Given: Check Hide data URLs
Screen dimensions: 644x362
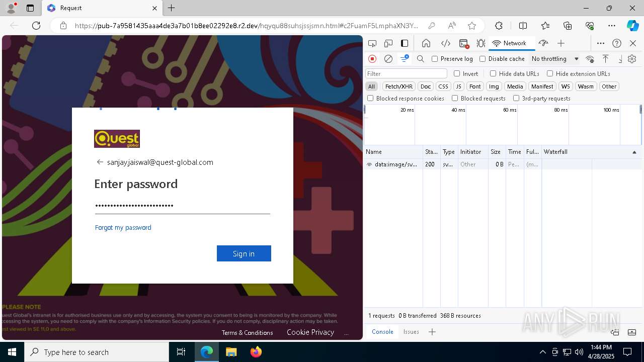Looking at the screenshot, I should (493, 73).
